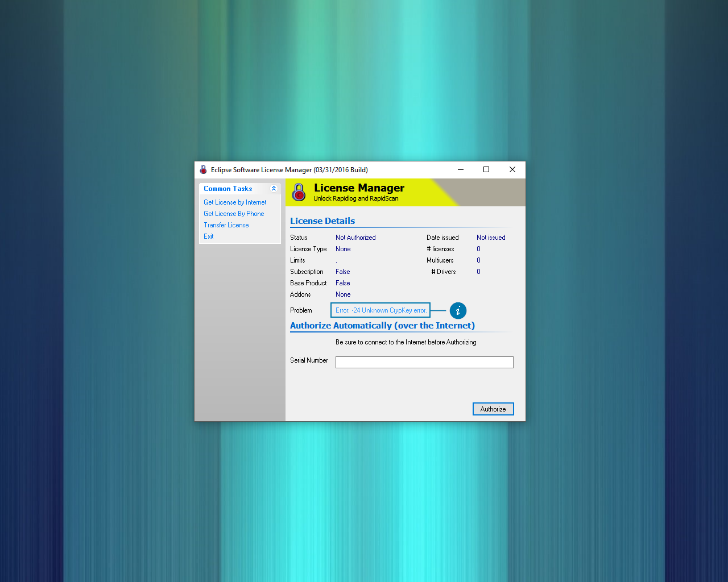Click the padlock License Manager logo
This screenshot has height=582, width=728.
click(299, 193)
